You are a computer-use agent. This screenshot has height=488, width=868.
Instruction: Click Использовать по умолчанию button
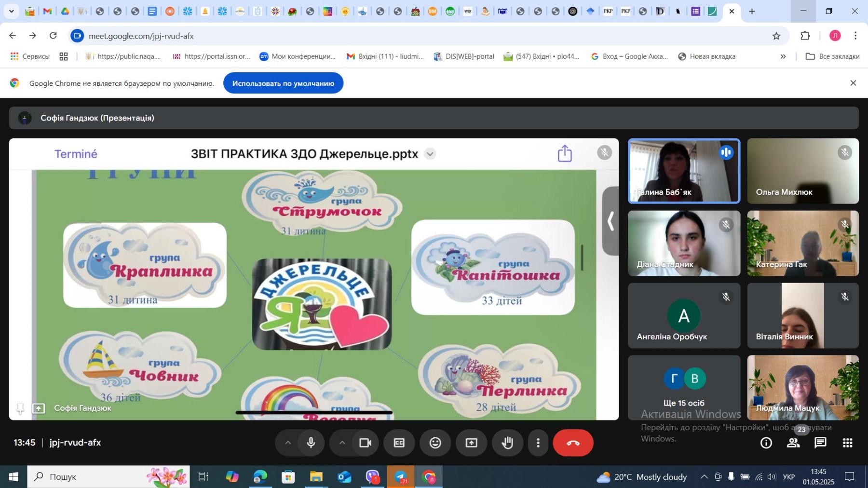pyautogui.click(x=283, y=83)
